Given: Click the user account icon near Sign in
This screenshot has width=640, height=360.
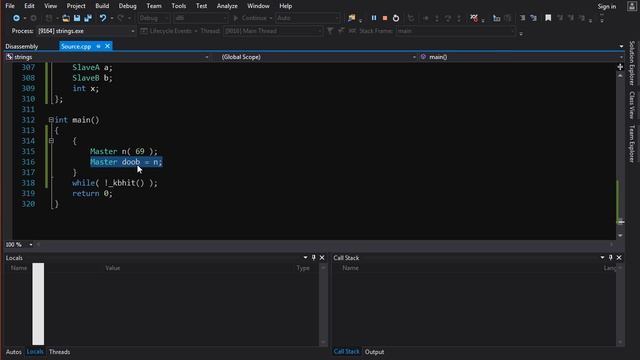Looking at the screenshot, I should (631, 6).
